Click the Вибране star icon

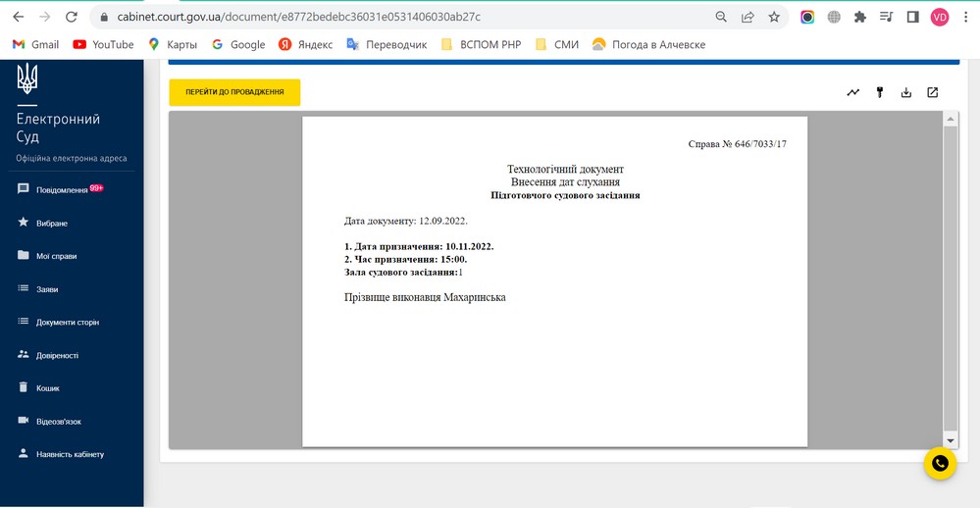[24, 222]
